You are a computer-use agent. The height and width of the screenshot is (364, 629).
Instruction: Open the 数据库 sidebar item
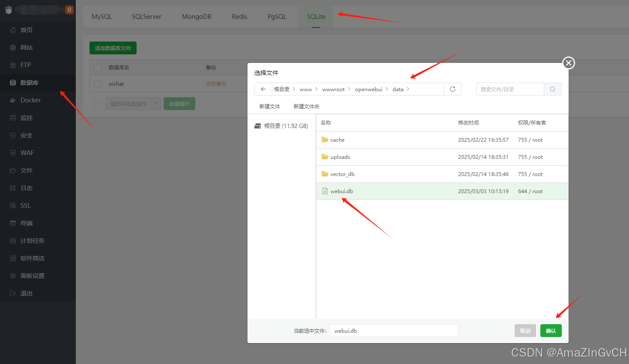38,83
